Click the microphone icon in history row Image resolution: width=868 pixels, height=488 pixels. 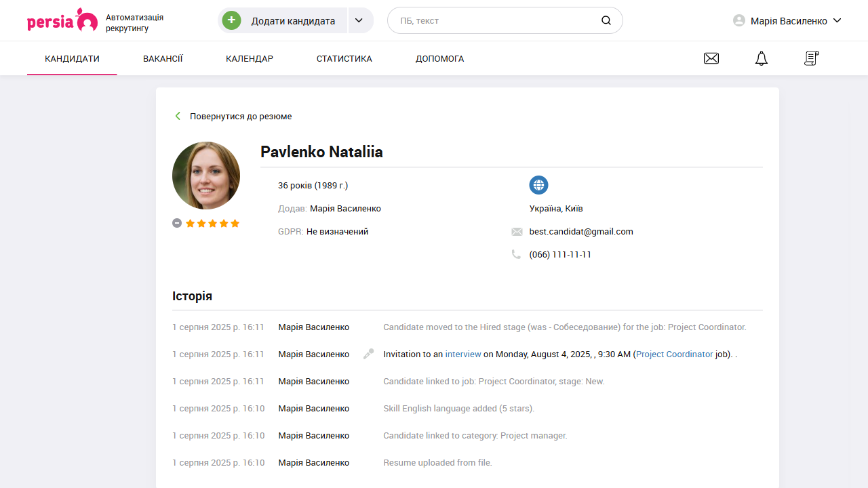click(x=368, y=354)
